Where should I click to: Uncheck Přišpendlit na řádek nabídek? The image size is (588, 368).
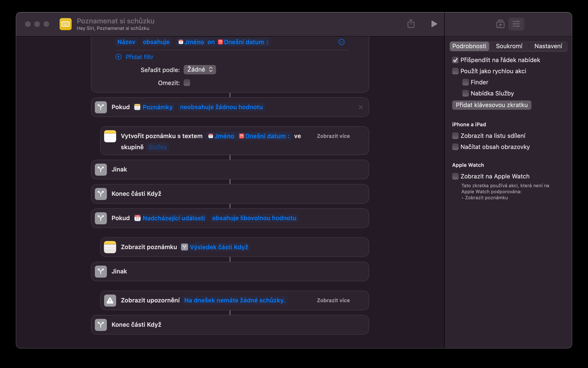[455, 60]
